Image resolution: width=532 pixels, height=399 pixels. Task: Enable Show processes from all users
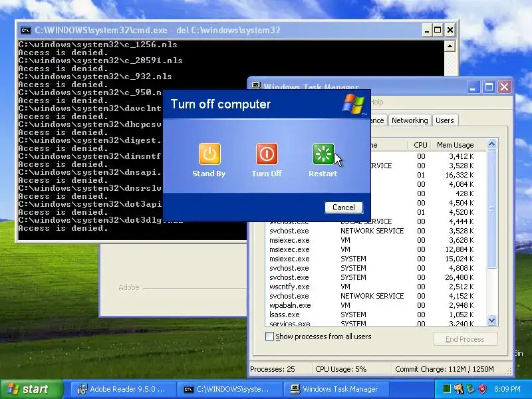pyautogui.click(x=269, y=336)
